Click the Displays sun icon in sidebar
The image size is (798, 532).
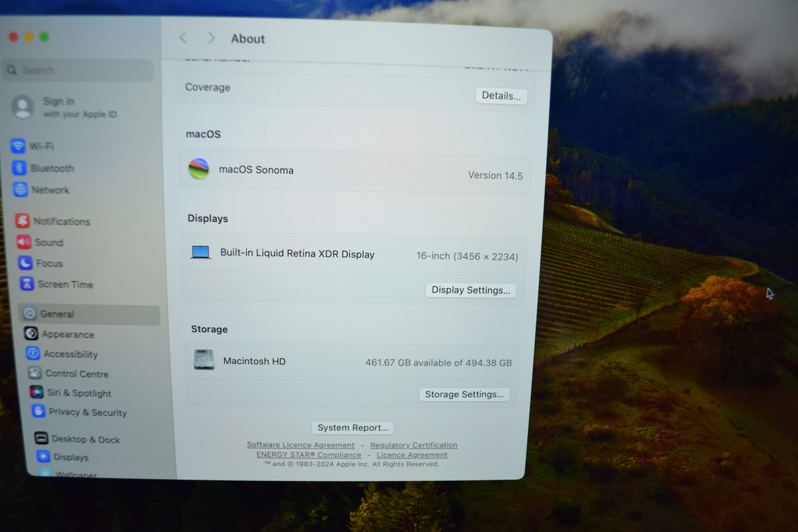pos(43,456)
